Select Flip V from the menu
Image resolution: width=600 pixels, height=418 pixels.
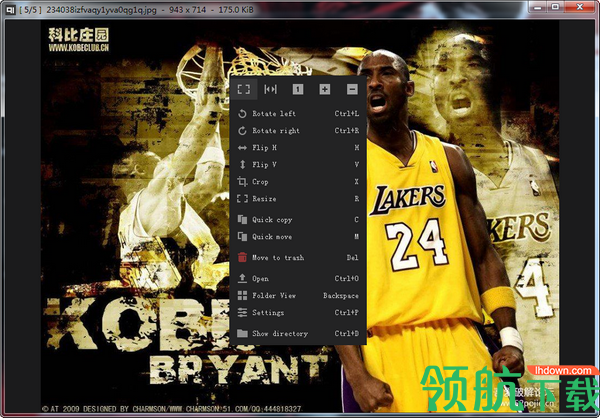298,165
